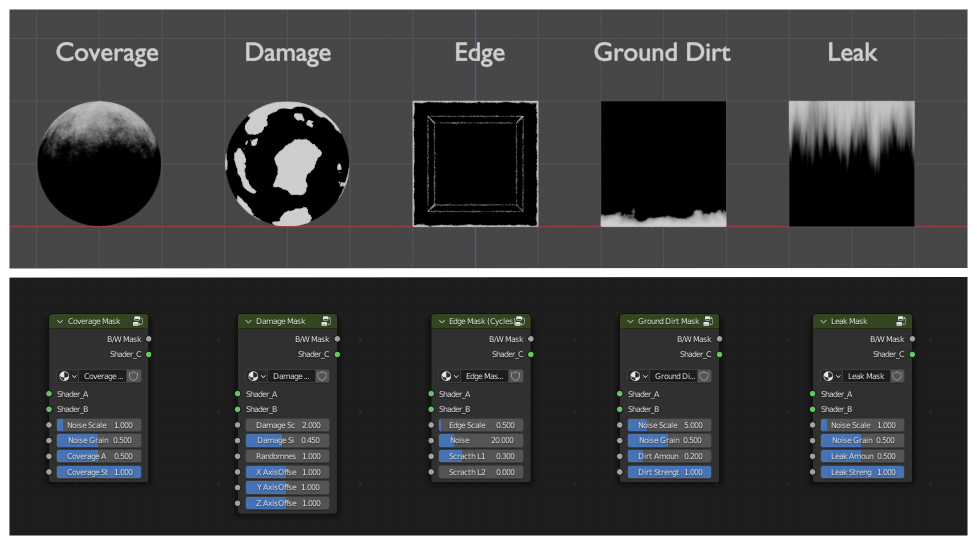Image resolution: width=977 pixels, height=545 pixels.
Task: Toggle fake user shield on Leak Mask node
Action: tap(897, 376)
